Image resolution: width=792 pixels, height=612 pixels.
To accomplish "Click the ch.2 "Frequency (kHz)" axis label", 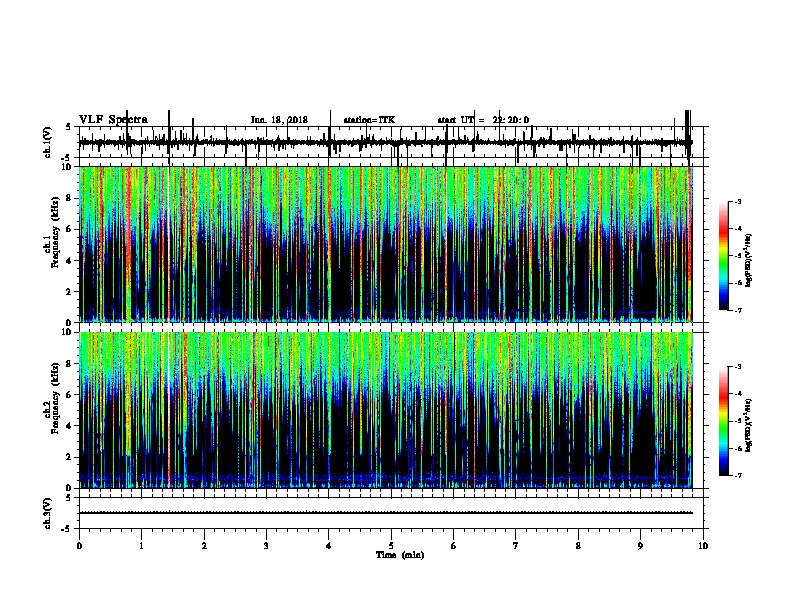I will tap(53, 398).
